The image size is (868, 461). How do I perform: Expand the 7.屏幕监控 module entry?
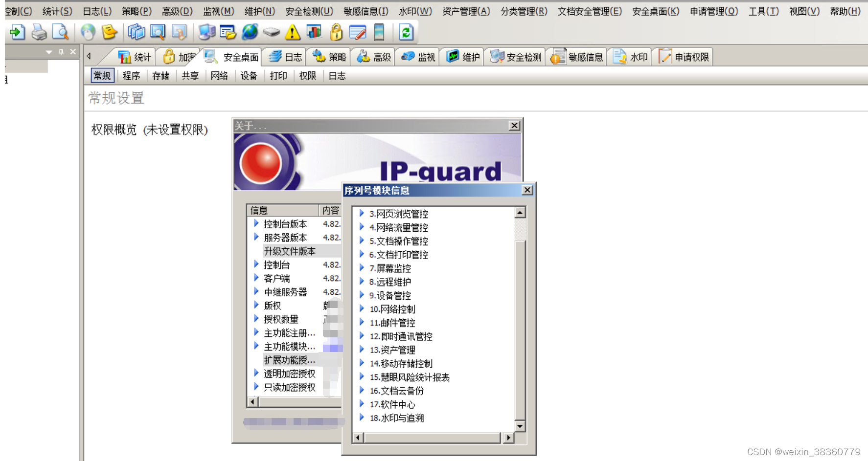pyautogui.click(x=363, y=268)
